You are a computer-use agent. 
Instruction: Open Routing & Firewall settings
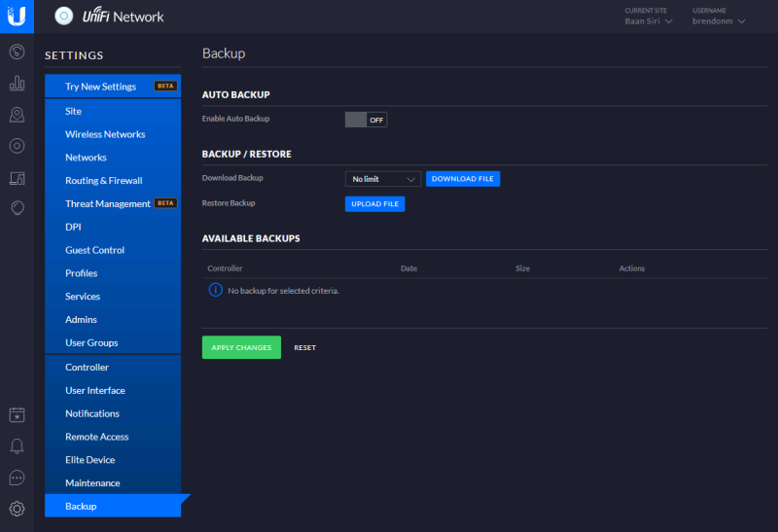tap(113, 181)
